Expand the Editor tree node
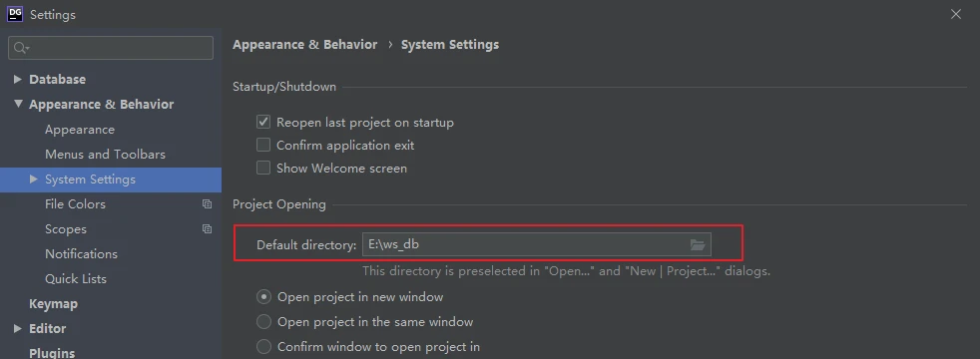This screenshot has width=980, height=359. coord(18,328)
